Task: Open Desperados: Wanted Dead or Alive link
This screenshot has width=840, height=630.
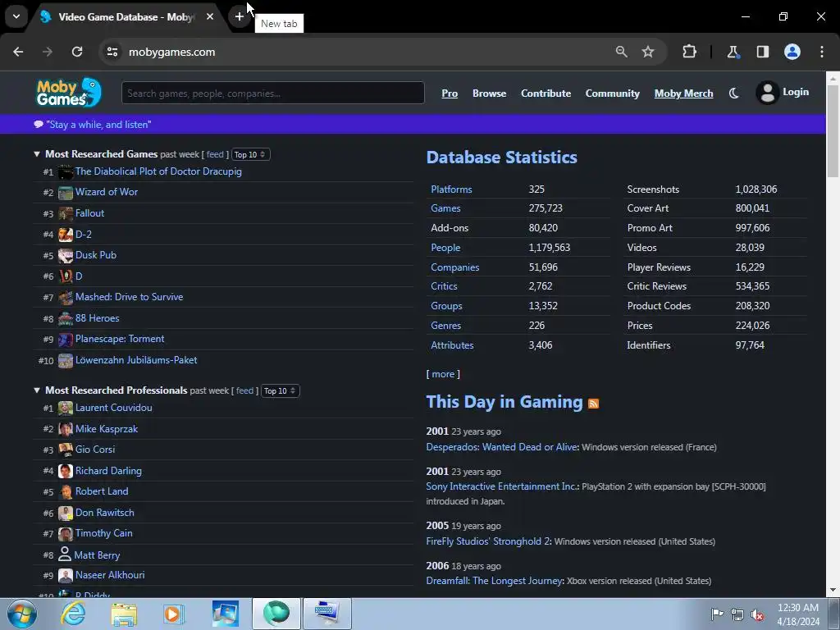Action: 501,447
